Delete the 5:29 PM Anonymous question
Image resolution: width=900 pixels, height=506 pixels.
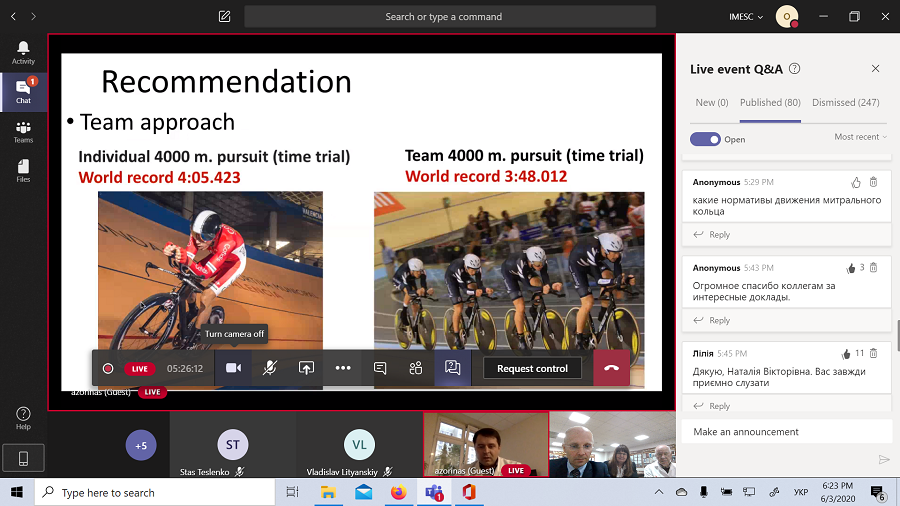[x=873, y=182]
